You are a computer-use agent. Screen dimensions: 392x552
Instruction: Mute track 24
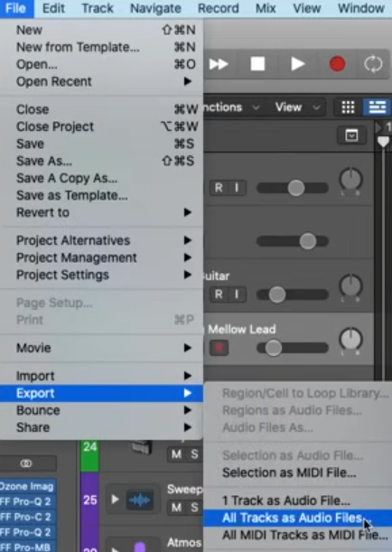(176, 454)
